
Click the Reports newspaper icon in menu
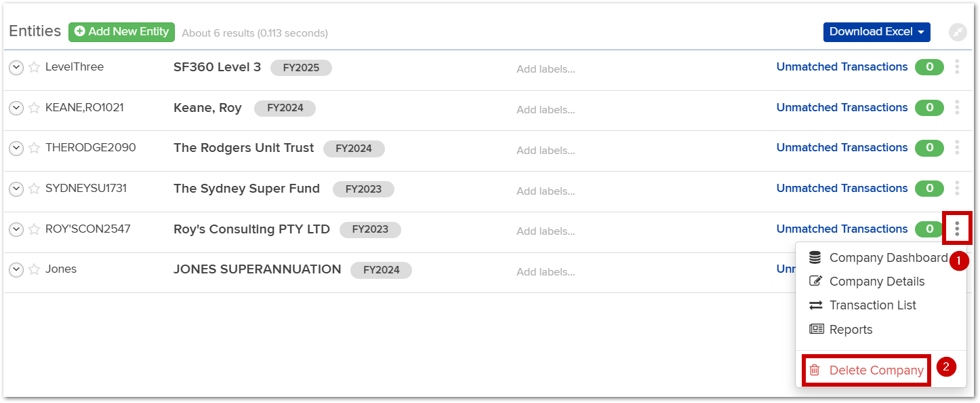817,329
